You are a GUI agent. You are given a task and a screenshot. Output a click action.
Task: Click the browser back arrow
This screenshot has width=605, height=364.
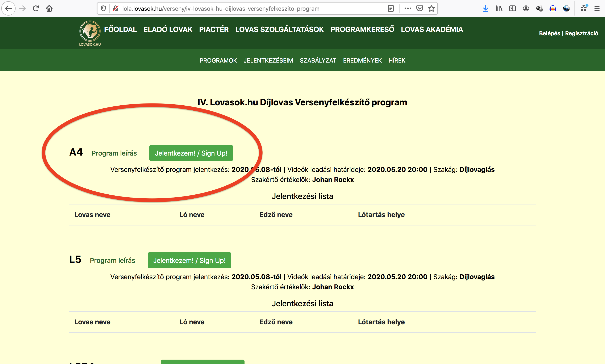coord(8,9)
